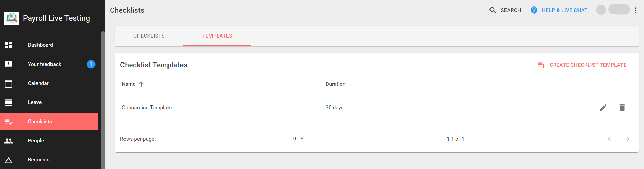644x169 pixels.
Task: Open the three-dot more options menu
Action: point(636,10)
